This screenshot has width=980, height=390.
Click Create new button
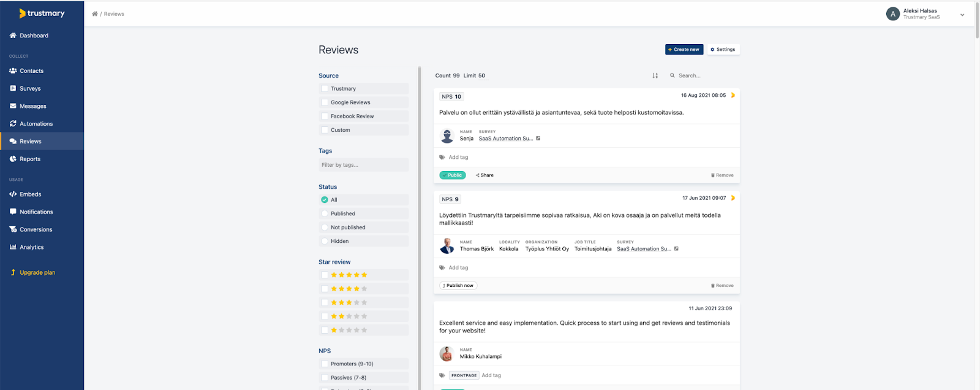(x=684, y=49)
